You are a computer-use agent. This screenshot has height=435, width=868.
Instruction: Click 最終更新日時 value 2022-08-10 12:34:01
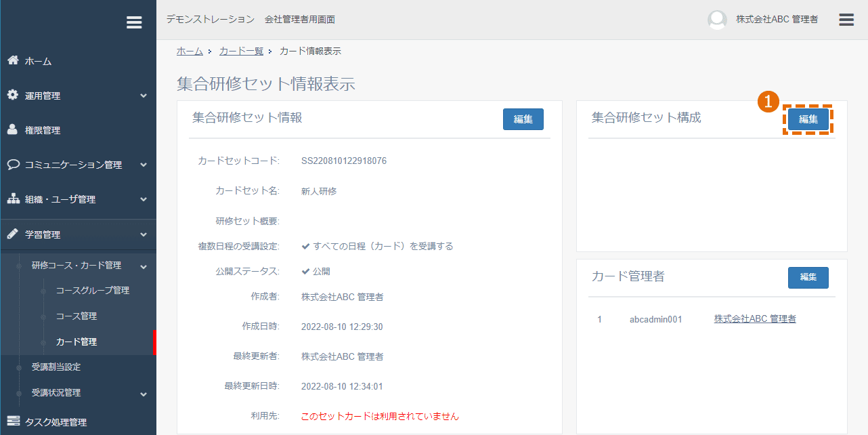click(342, 386)
